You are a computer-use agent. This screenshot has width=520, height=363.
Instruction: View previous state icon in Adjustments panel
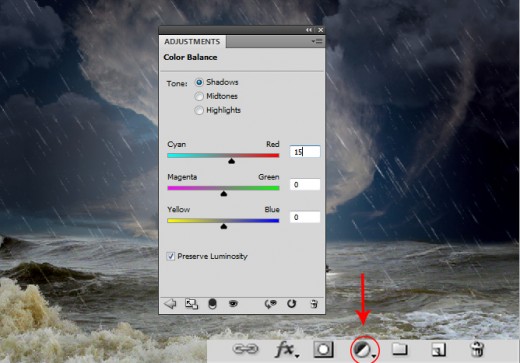tap(270, 304)
